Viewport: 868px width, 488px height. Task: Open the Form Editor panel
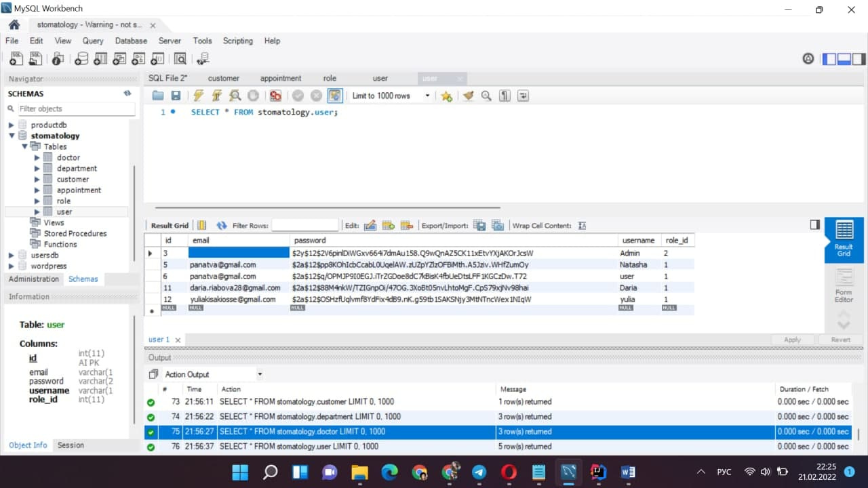pos(844,284)
